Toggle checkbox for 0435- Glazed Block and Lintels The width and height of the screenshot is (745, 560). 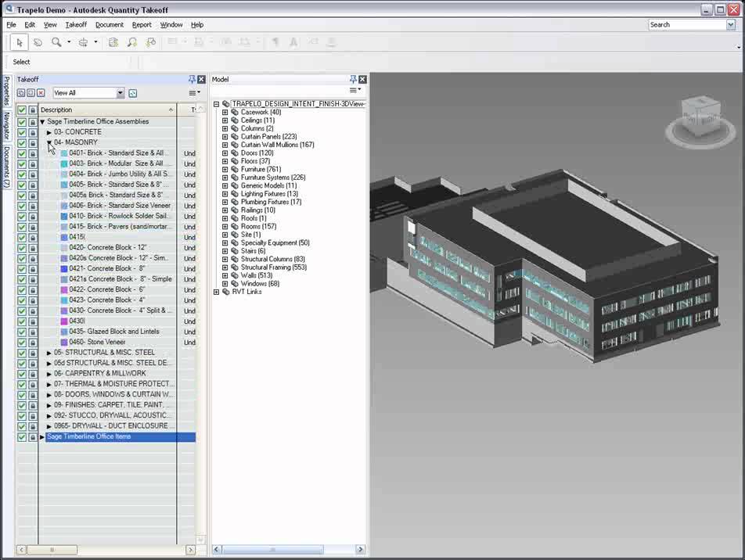pos(22,332)
